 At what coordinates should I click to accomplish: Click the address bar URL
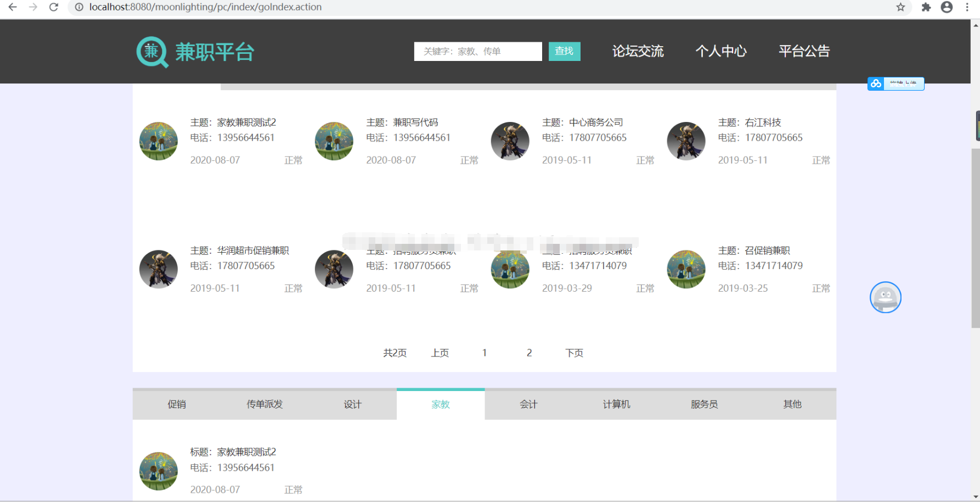(206, 7)
